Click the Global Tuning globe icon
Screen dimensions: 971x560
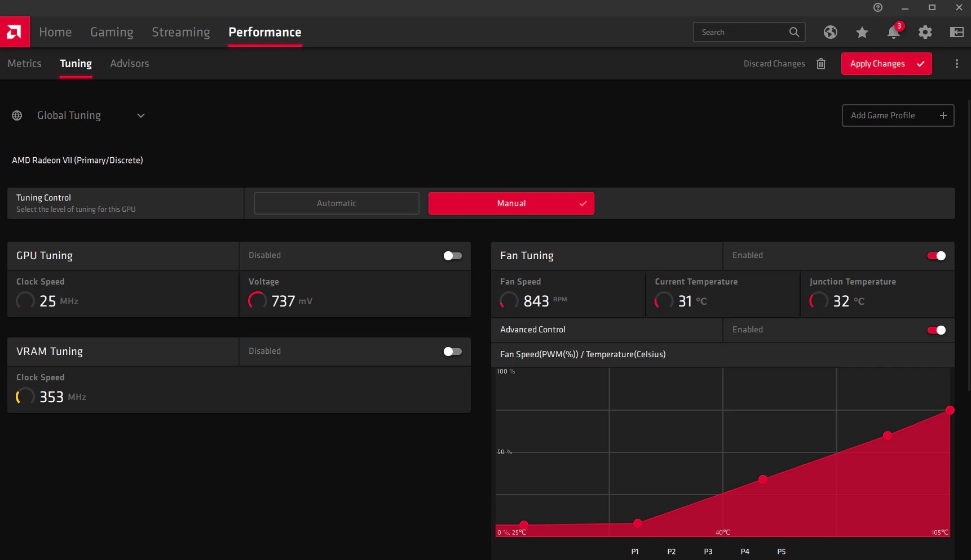click(17, 115)
